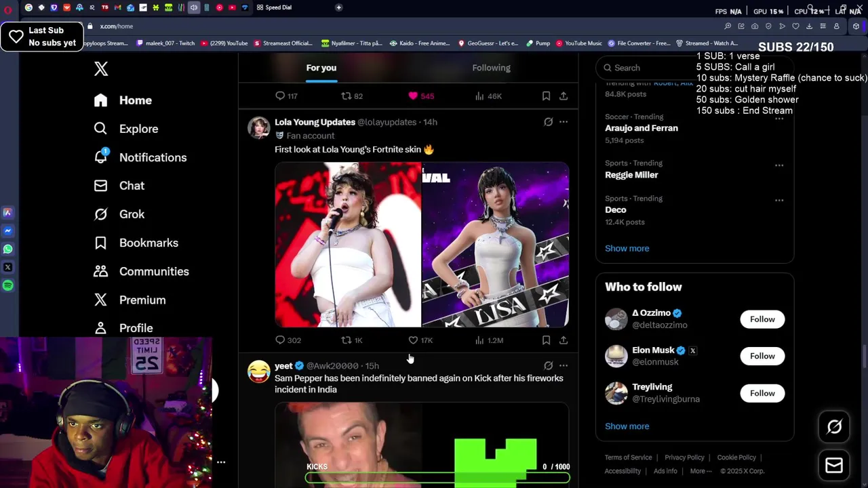868x488 pixels.
Task: Open Cookie Policy link
Action: (736, 457)
